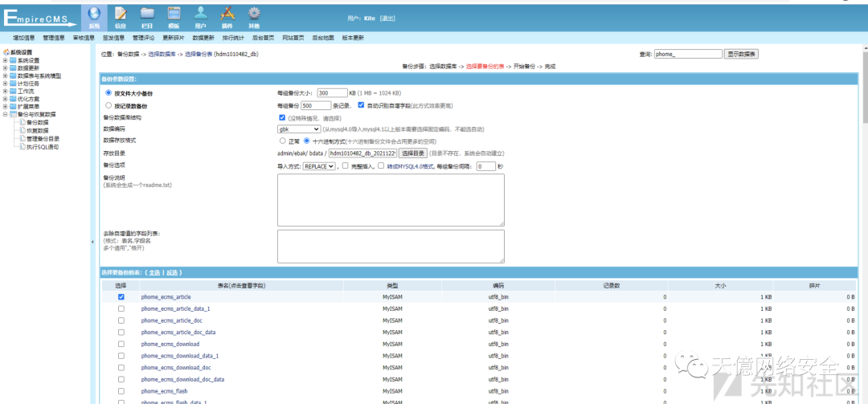Open the 用户 person icon section
Image resolution: width=868 pixels, height=404 pixels.
point(200,17)
